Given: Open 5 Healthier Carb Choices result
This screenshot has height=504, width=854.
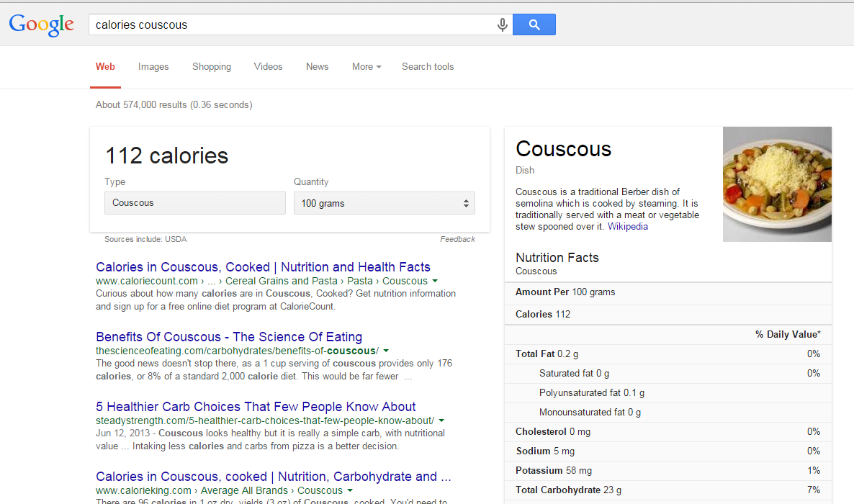Looking at the screenshot, I should coord(256,407).
